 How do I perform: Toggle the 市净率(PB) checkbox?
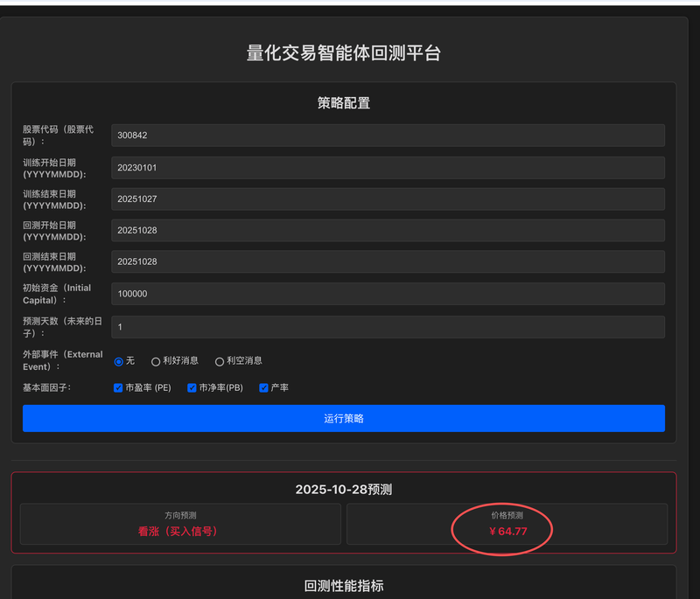click(x=192, y=387)
